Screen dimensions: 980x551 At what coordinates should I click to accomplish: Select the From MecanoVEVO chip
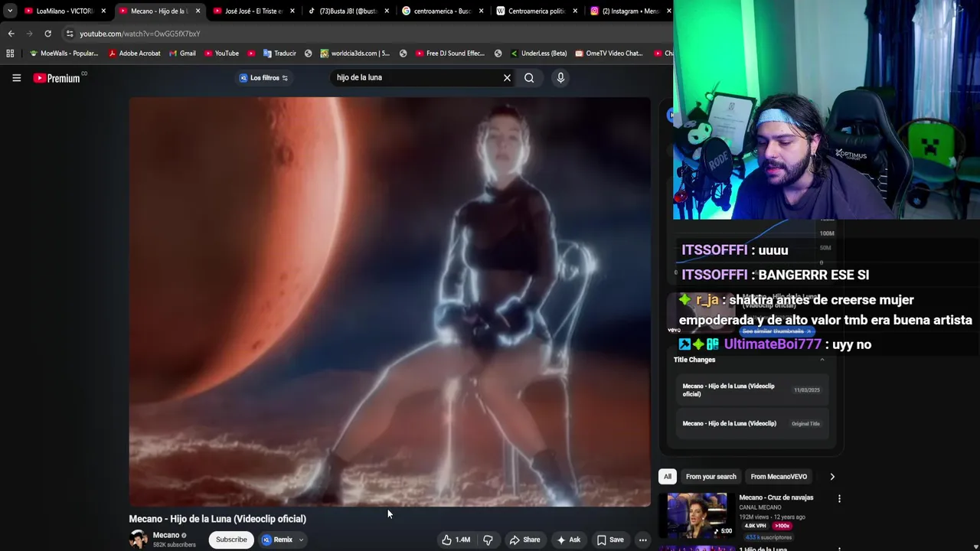pos(779,477)
